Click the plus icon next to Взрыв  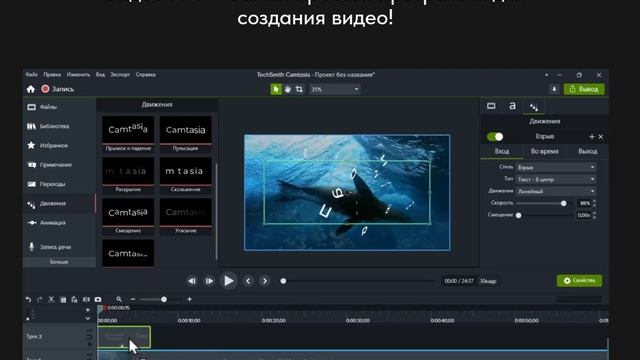coord(592,137)
